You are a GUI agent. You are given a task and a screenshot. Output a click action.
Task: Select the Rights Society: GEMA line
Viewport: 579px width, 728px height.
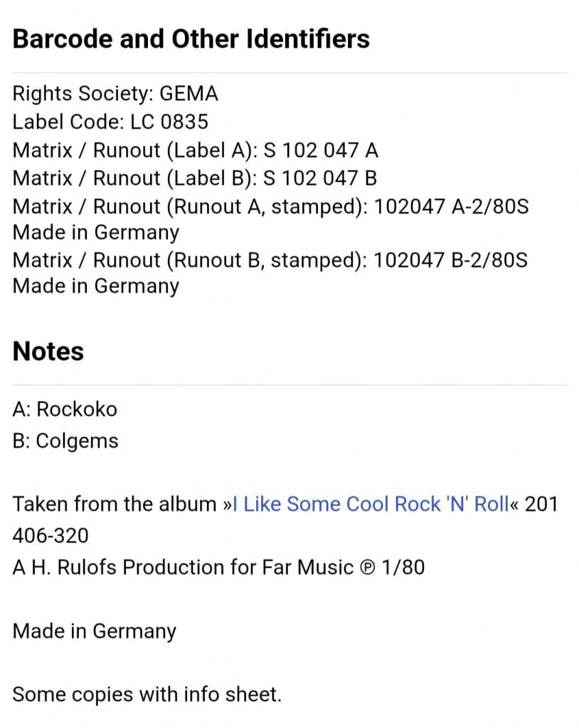[x=115, y=94]
